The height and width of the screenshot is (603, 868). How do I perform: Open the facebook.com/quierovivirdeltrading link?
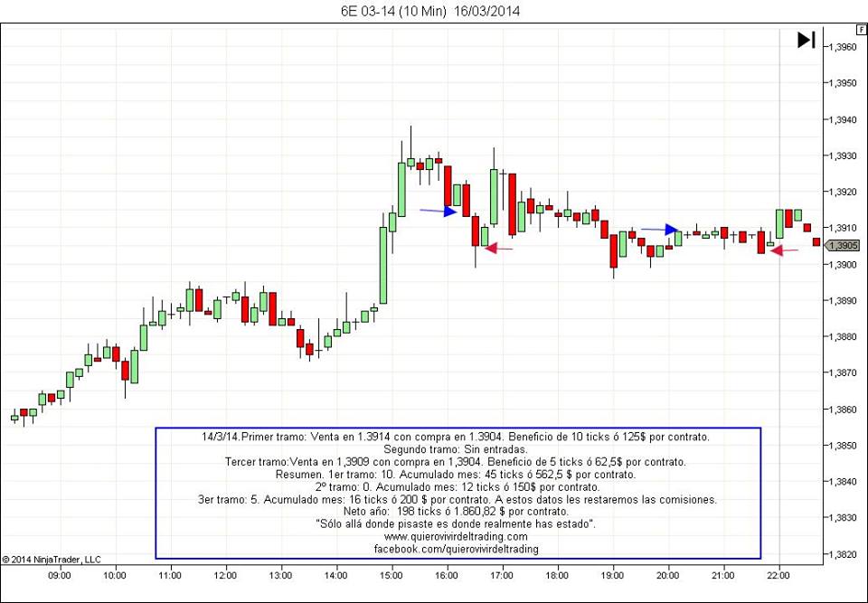tap(456, 549)
